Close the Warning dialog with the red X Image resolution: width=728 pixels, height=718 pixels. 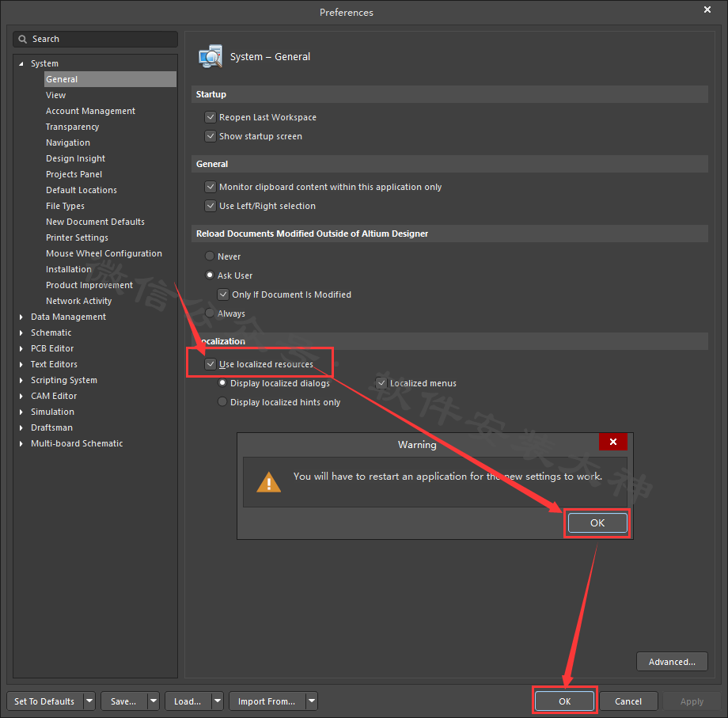click(x=612, y=442)
